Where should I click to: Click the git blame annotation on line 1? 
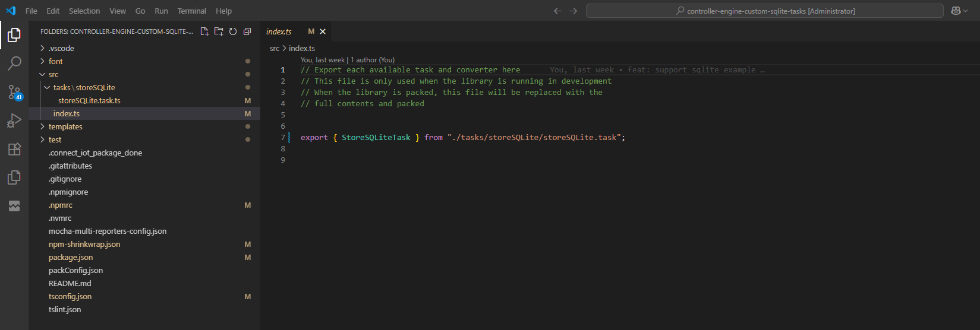[x=657, y=69]
